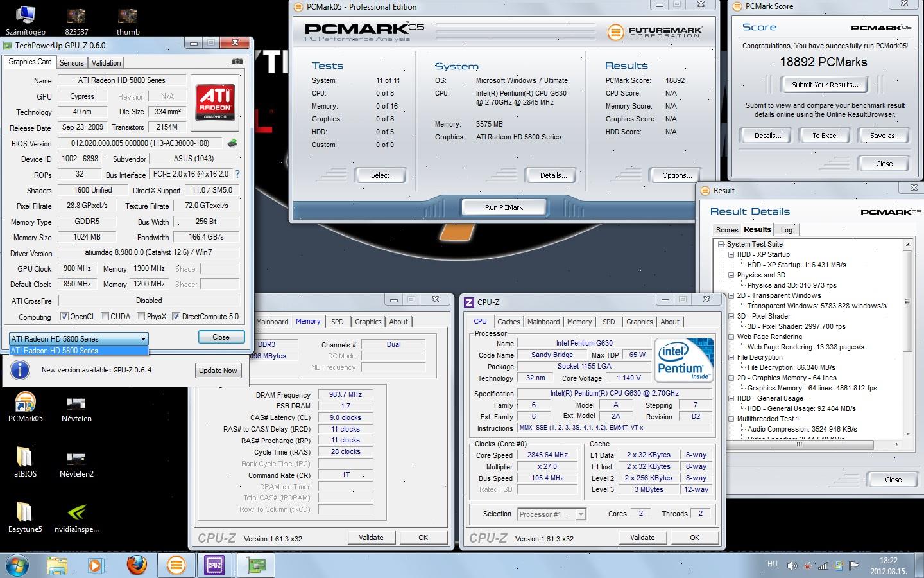This screenshot has width=924, height=578.
Task: Open Windows Explorer from the taskbar
Action: tap(57, 565)
